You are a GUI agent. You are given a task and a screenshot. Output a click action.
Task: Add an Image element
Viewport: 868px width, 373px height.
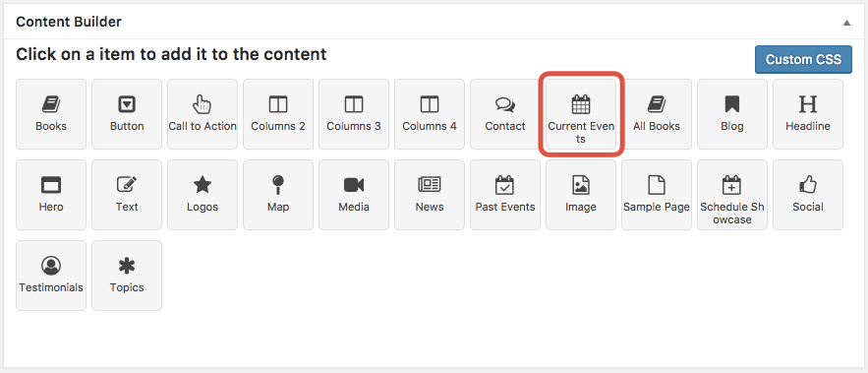581,195
